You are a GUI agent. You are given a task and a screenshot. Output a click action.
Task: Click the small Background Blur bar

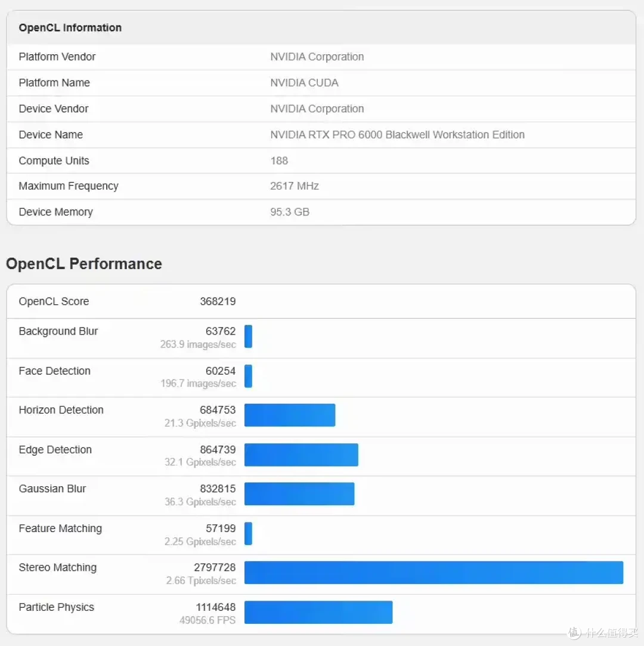pyautogui.click(x=248, y=336)
